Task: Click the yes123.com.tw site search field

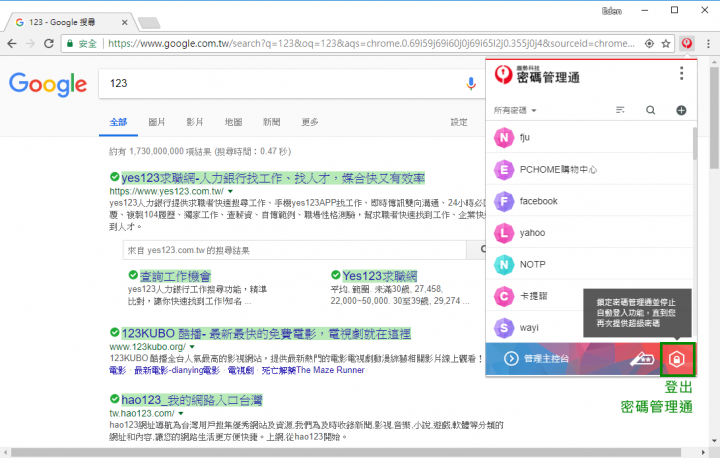Action: 294,250
